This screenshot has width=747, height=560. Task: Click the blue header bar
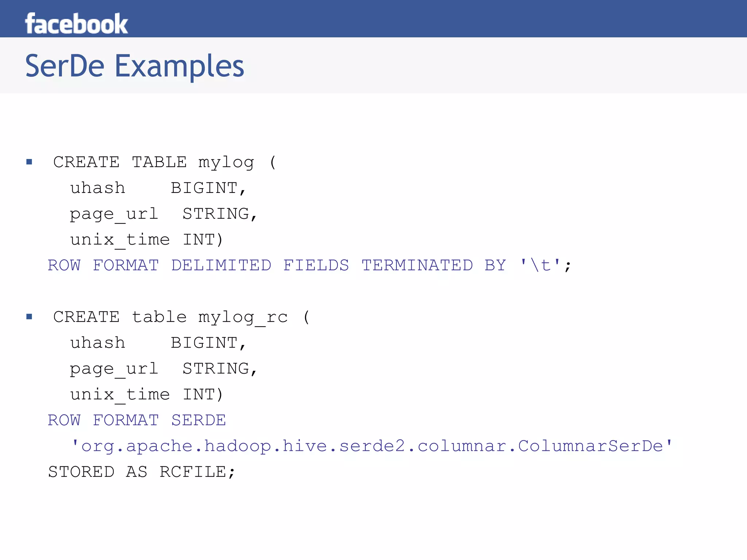click(x=373, y=19)
